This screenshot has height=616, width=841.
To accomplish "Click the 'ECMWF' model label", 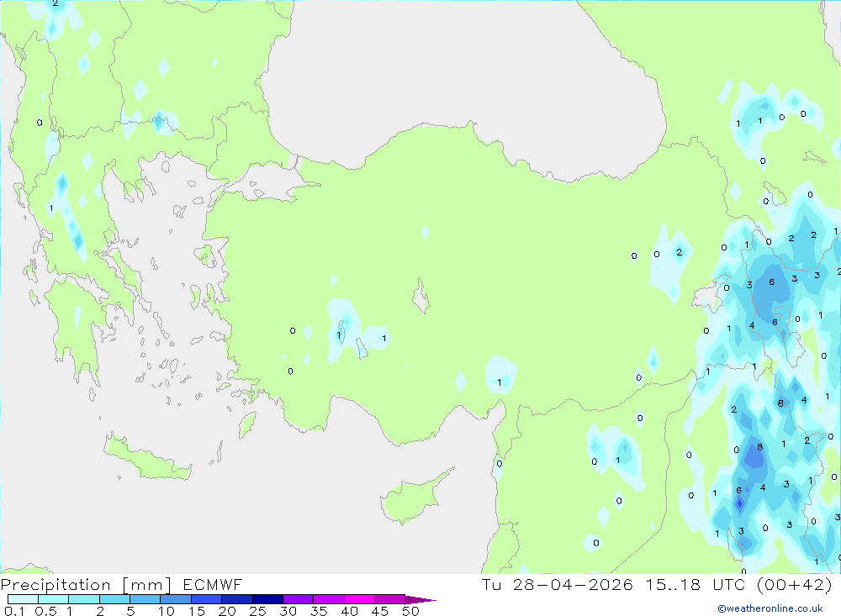I will (213, 584).
